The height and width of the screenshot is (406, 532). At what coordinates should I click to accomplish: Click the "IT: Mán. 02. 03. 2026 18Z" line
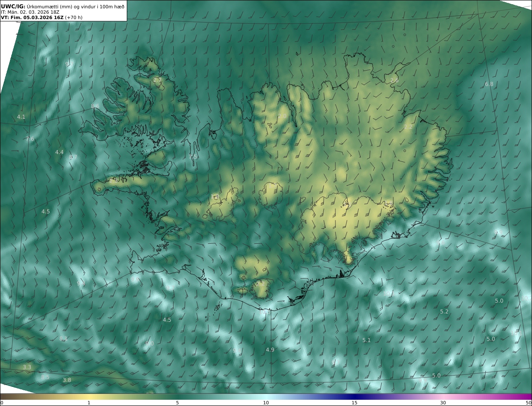tap(30, 12)
